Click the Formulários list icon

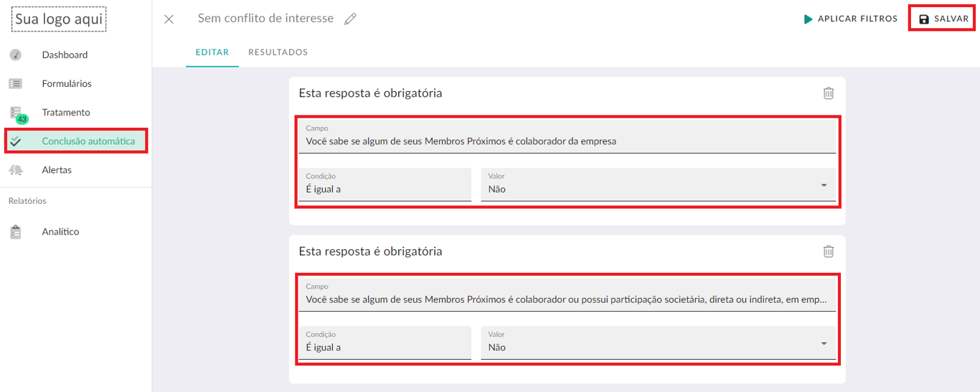click(x=15, y=84)
